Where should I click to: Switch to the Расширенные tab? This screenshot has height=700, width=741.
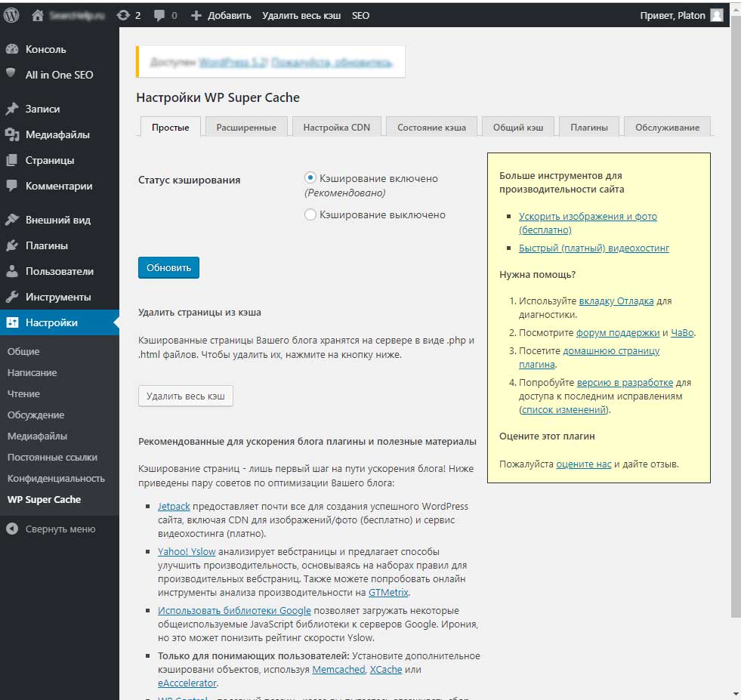click(x=246, y=127)
